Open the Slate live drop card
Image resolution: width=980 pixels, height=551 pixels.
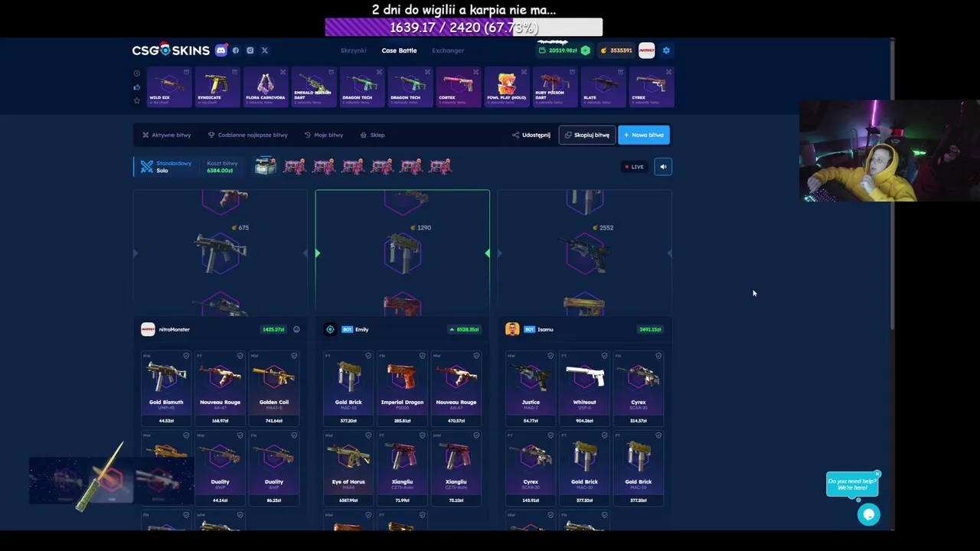click(x=603, y=86)
